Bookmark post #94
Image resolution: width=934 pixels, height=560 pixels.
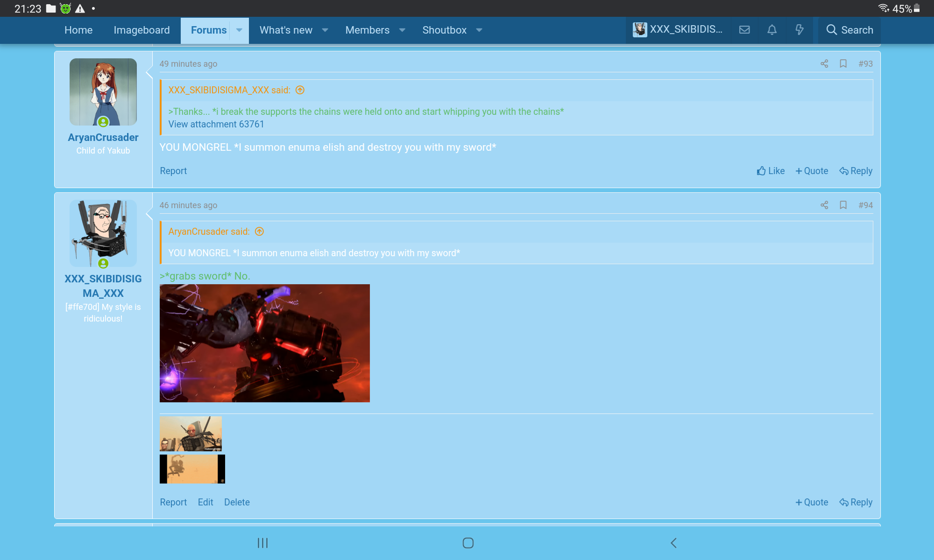[843, 205]
